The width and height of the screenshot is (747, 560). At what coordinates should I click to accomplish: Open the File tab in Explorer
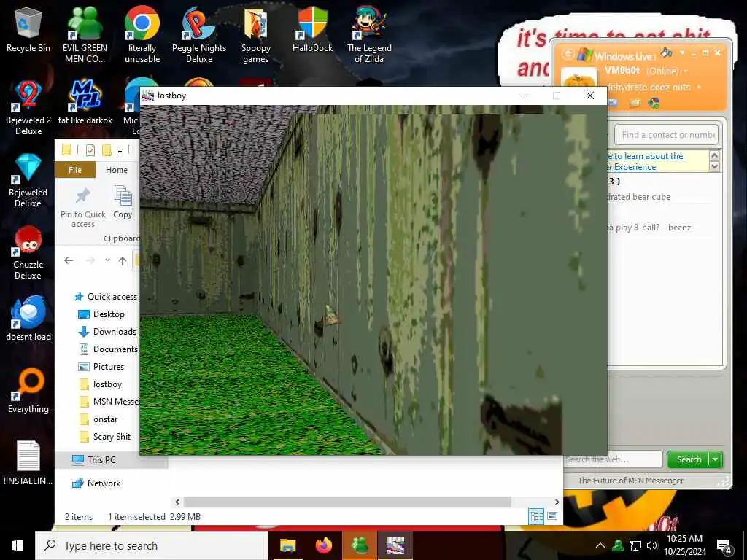click(x=75, y=170)
